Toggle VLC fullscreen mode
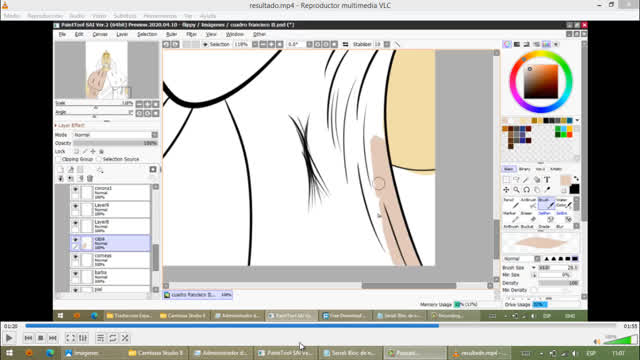 click(x=70, y=338)
